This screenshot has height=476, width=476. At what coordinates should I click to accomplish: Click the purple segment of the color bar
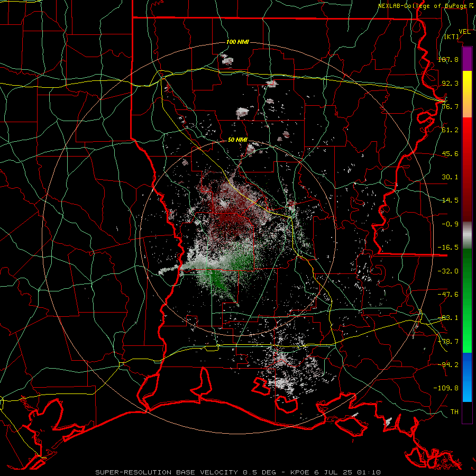pos(467,59)
